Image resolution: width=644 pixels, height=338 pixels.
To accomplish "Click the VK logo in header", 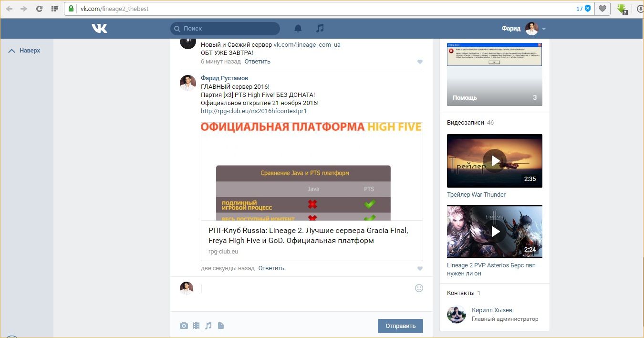I will (99, 29).
